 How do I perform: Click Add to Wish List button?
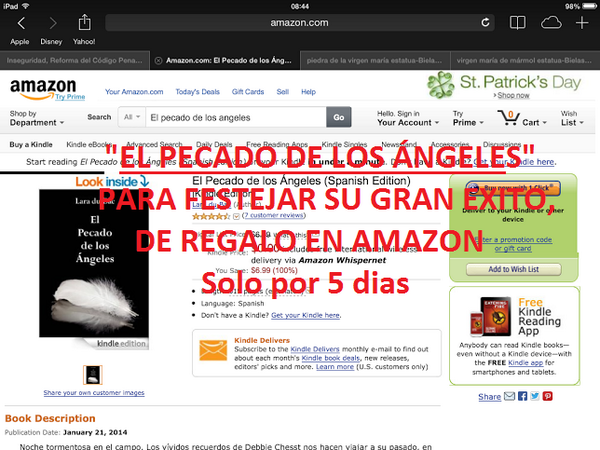[x=514, y=269]
